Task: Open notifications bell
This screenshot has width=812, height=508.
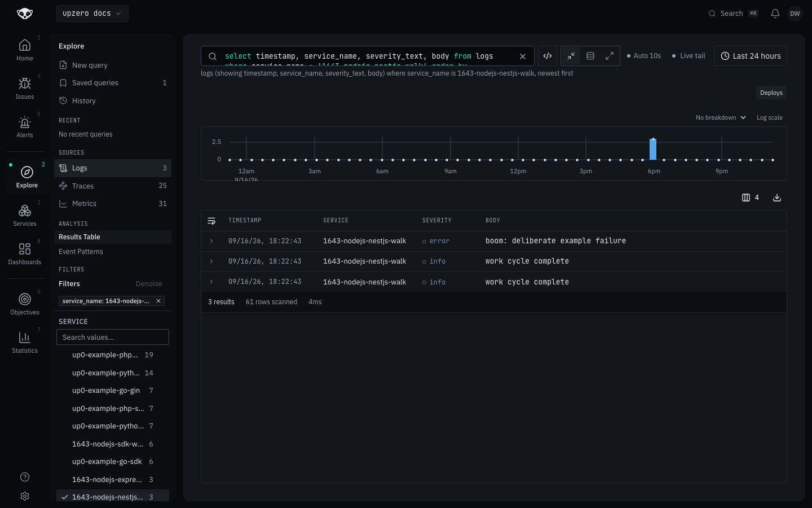Action: [x=775, y=14]
